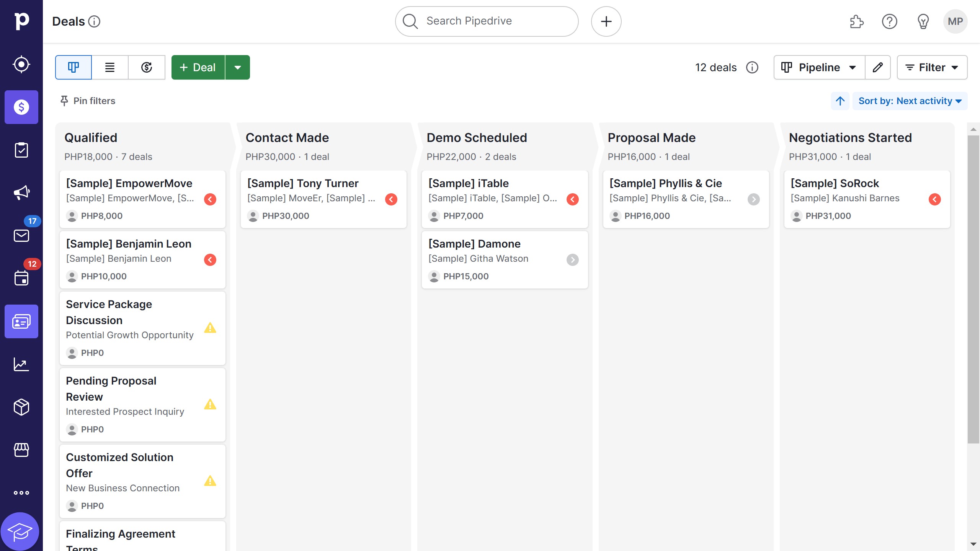Click overdue icon on SoRock deal
Screen dimensions: 980x551
pyautogui.click(x=935, y=199)
